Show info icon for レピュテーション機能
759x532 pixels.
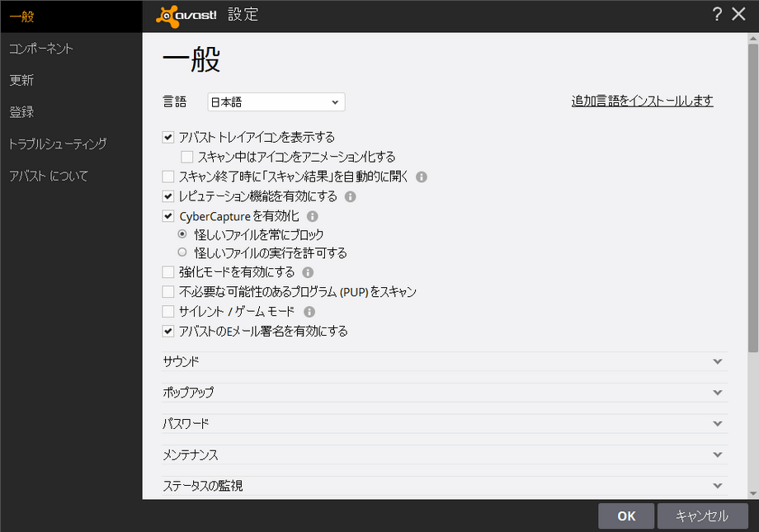[350, 196]
